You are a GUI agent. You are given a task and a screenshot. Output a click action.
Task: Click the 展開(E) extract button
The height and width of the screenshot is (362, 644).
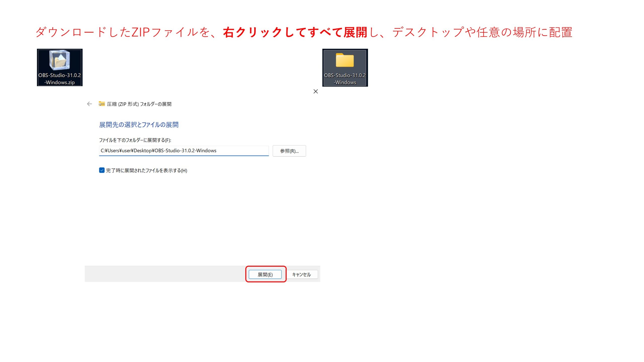pyautogui.click(x=265, y=274)
